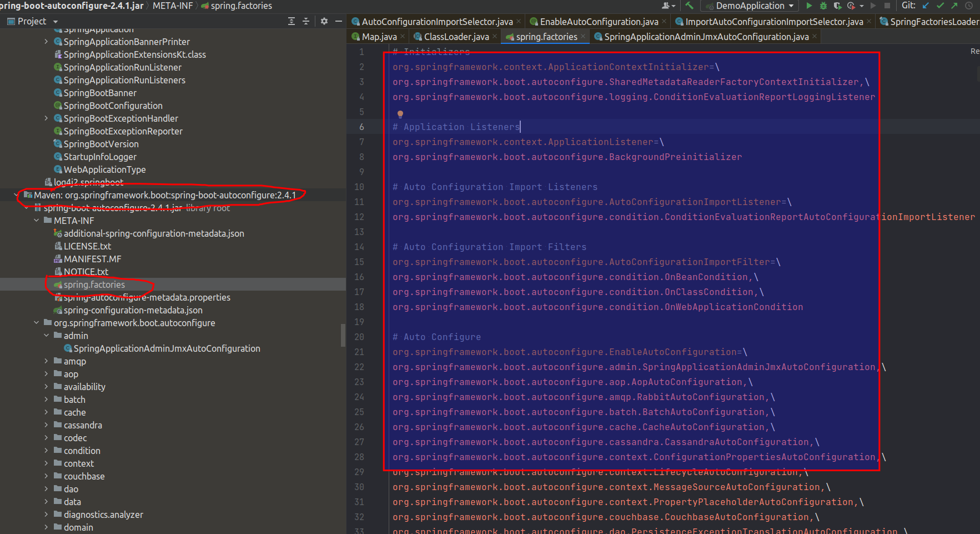Select MANIFEST.MF file in tree
Image resolution: width=980 pixels, height=534 pixels.
[x=92, y=259]
